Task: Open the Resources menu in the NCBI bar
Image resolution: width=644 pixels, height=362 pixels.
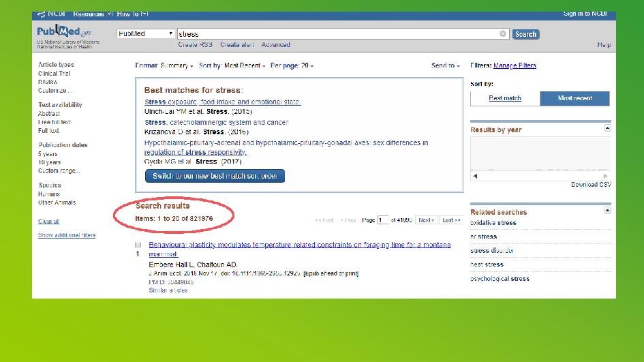Action: click(x=93, y=14)
